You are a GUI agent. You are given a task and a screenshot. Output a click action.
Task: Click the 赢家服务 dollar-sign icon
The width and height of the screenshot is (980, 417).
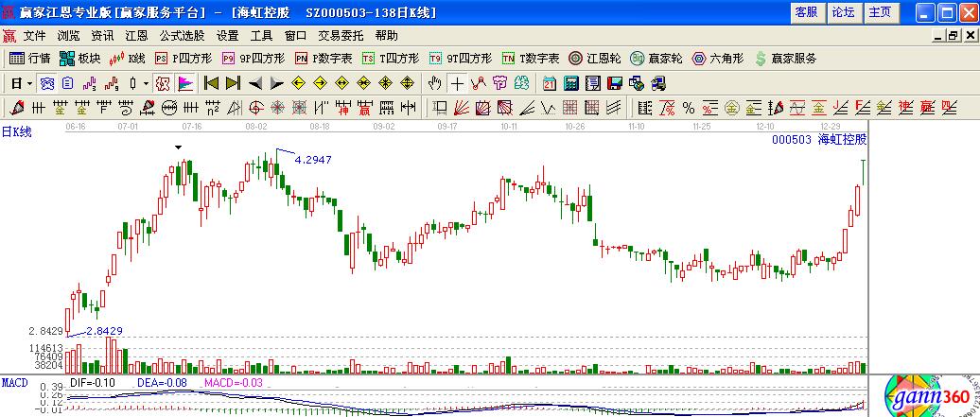[785, 59]
